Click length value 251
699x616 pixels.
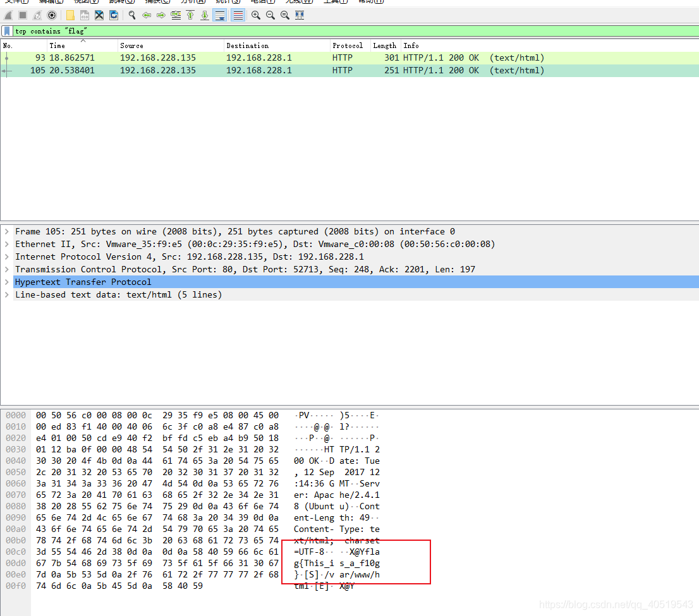coord(391,70)
